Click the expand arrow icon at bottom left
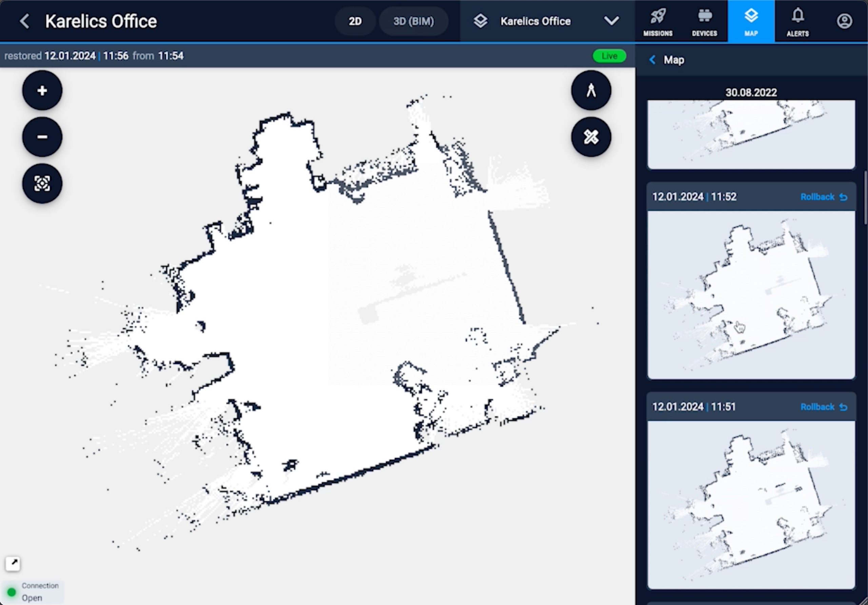The height and width of the screenshot is (605, 868). 13,563
